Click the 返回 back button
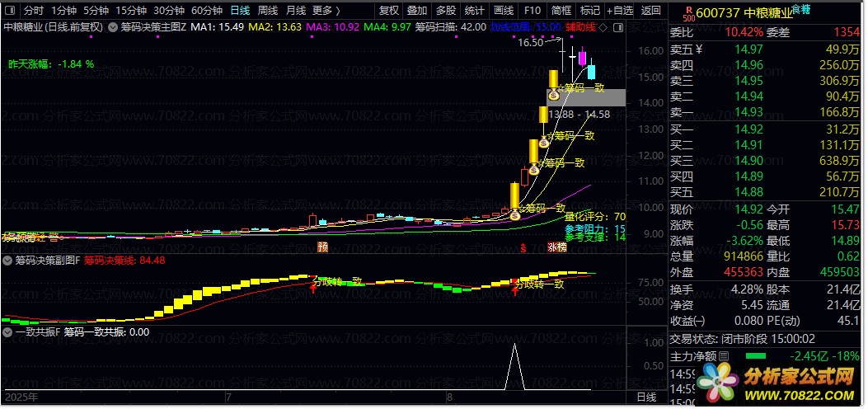 click(x=650, y=10)
